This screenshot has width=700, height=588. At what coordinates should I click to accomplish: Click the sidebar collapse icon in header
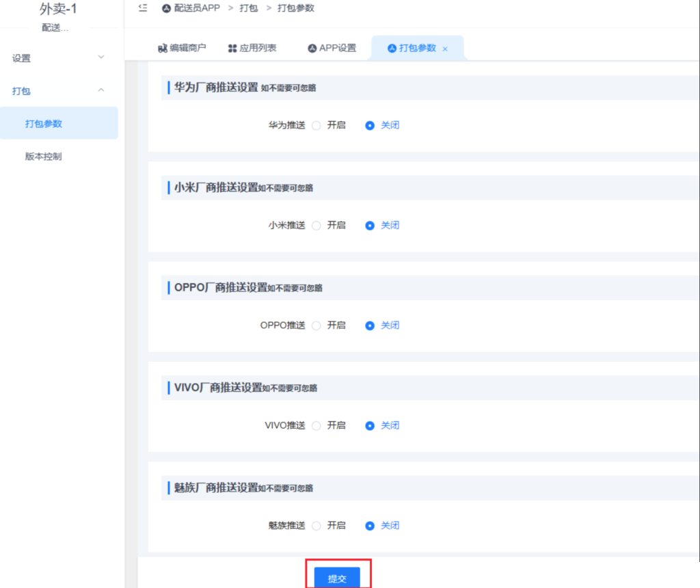[143, 8]
